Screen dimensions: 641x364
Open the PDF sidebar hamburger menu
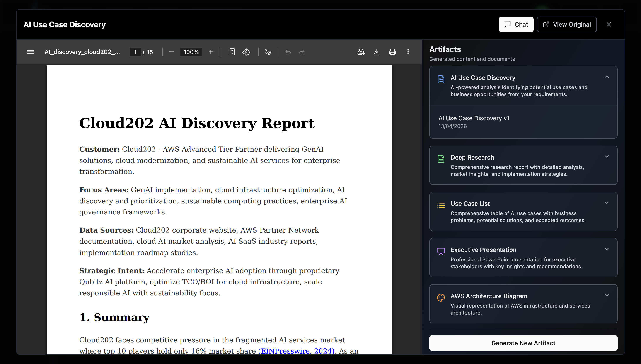[31, 52]
